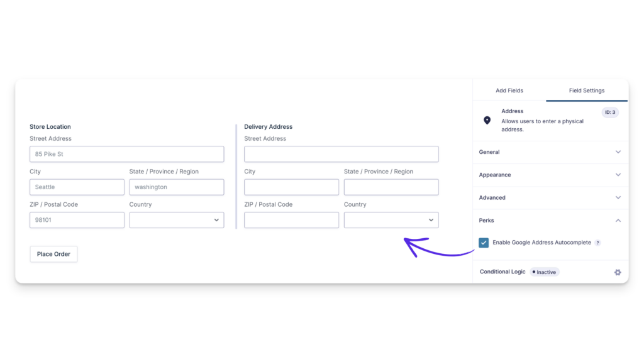The image size is (644, 362).
Task: Open Conditional Logic gear settings
Action: point(618,272)
